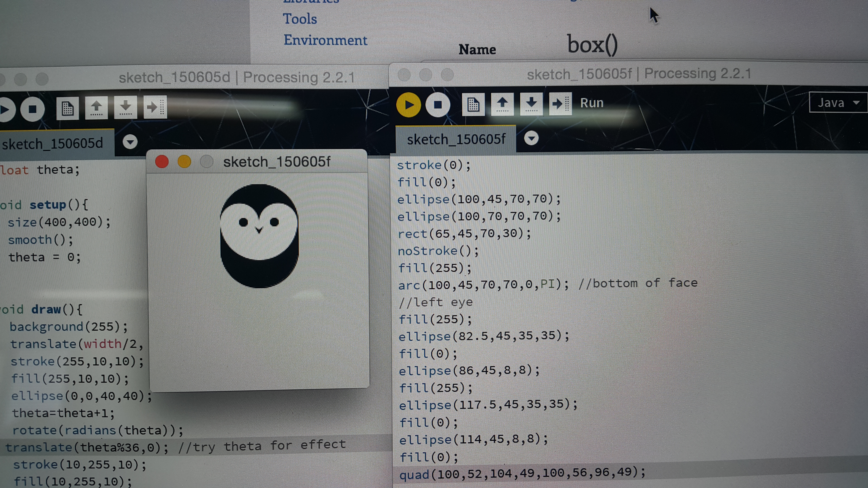Click the 'ellipse(100,70,70,70);' line
Viewport: 868px width, 488px height.
479,216
